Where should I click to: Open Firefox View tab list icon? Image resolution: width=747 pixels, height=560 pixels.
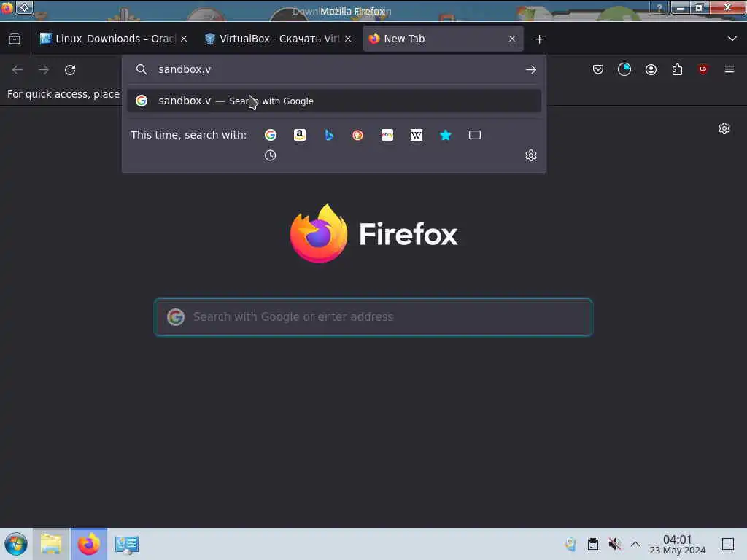pos(15,39)
